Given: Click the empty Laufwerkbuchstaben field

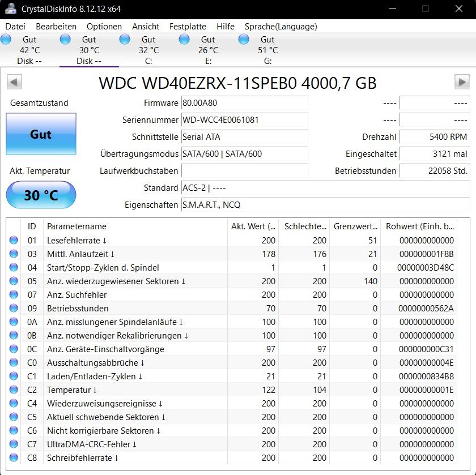Looking at the screenshot, I should (245, 171).
